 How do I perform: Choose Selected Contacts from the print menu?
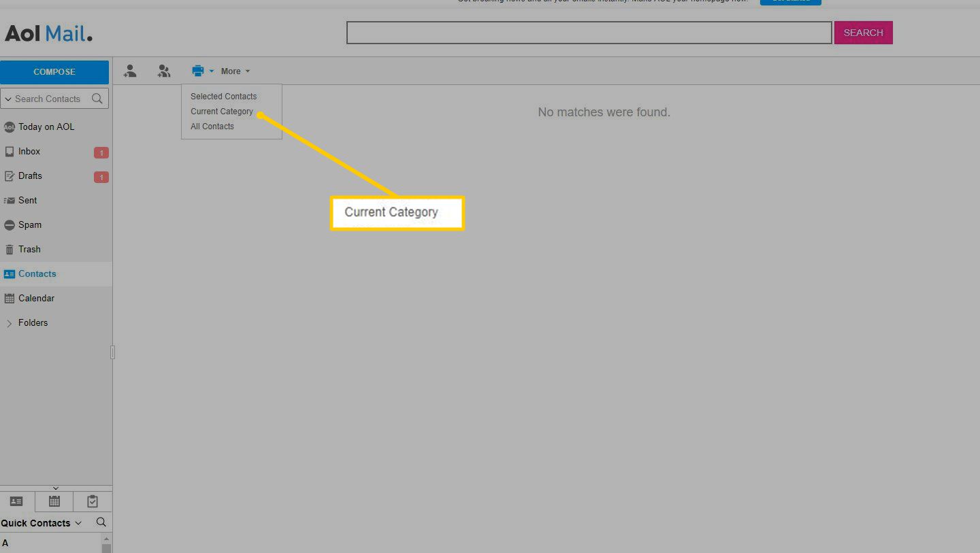pyautogui.click(x=224, y=97)
